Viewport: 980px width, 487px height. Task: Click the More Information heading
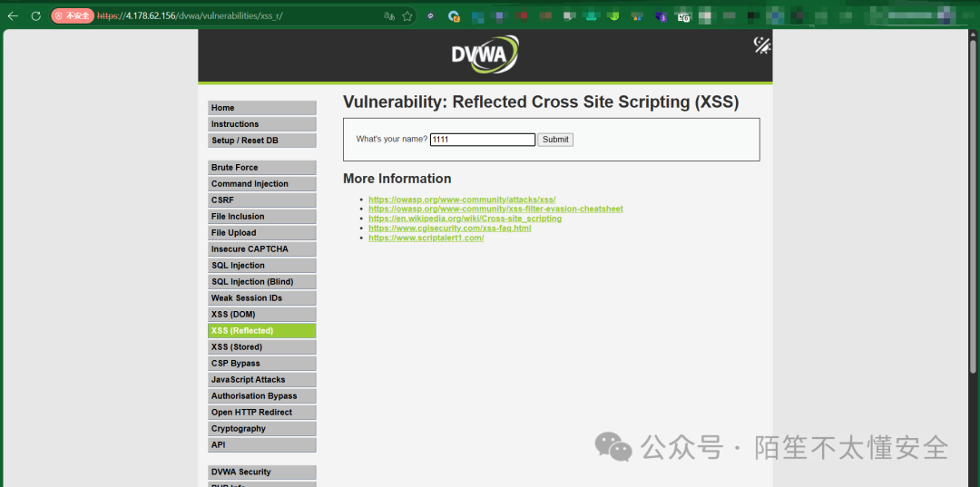pyautogui.click(x=397, y=179)
